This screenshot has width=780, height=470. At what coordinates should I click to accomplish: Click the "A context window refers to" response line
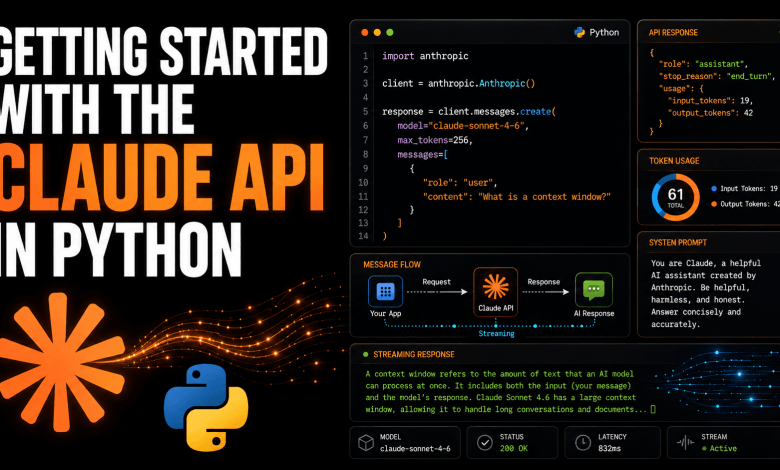pyautogui.click(x=499, y=374)
